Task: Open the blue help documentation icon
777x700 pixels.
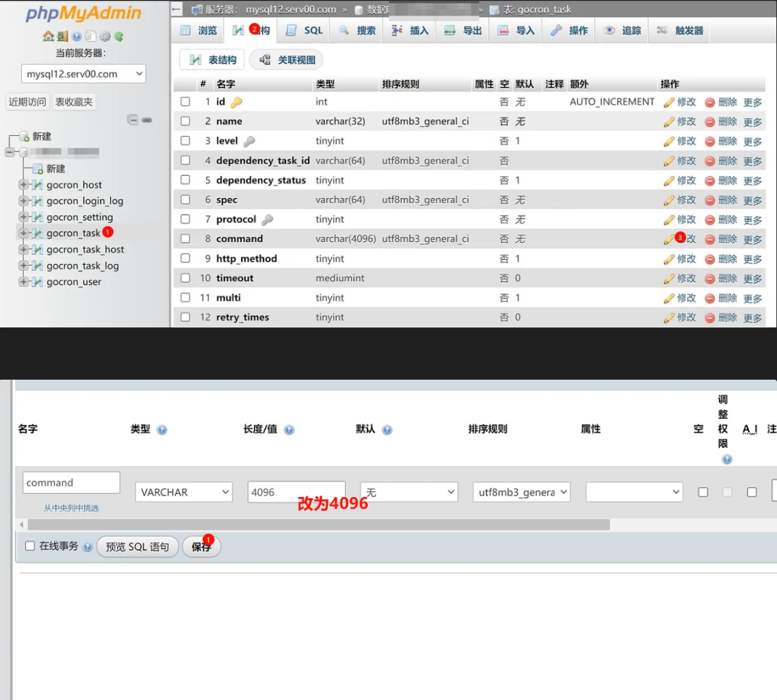Action: tap(77, 37)
